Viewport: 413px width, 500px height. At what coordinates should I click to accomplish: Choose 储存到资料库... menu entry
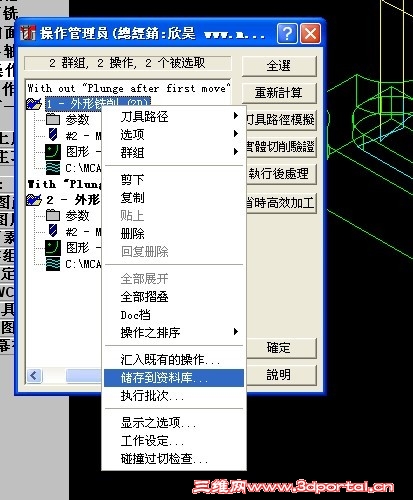tap(175, 378)
